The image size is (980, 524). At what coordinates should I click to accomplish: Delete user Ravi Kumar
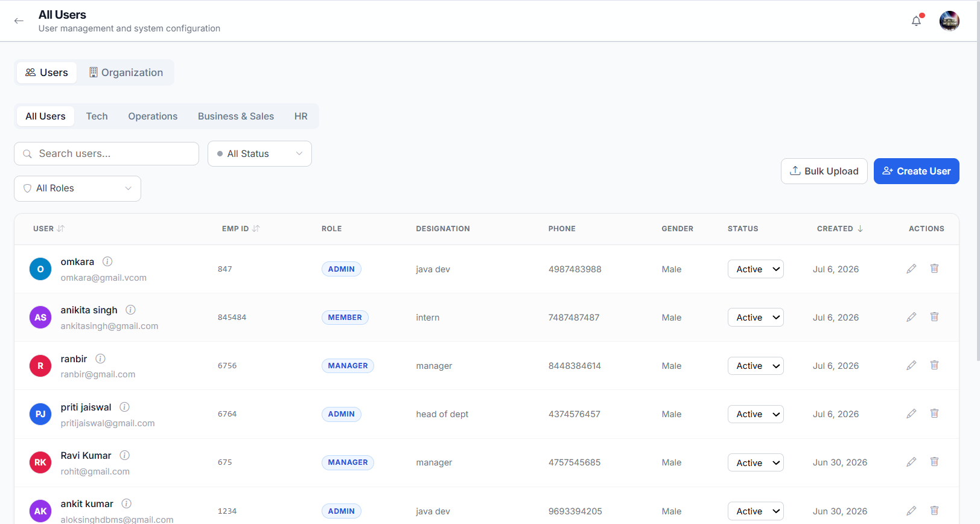pos(934,462)
